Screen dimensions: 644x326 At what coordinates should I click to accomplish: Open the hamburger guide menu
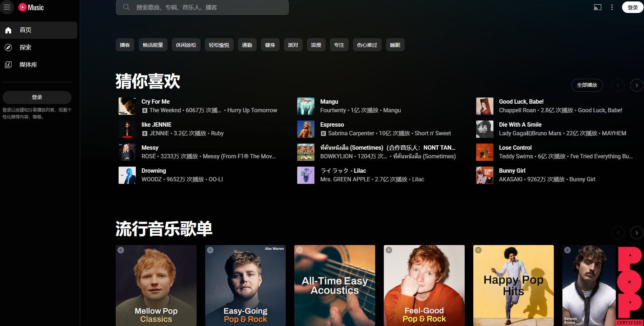click(x=7, y=7)
